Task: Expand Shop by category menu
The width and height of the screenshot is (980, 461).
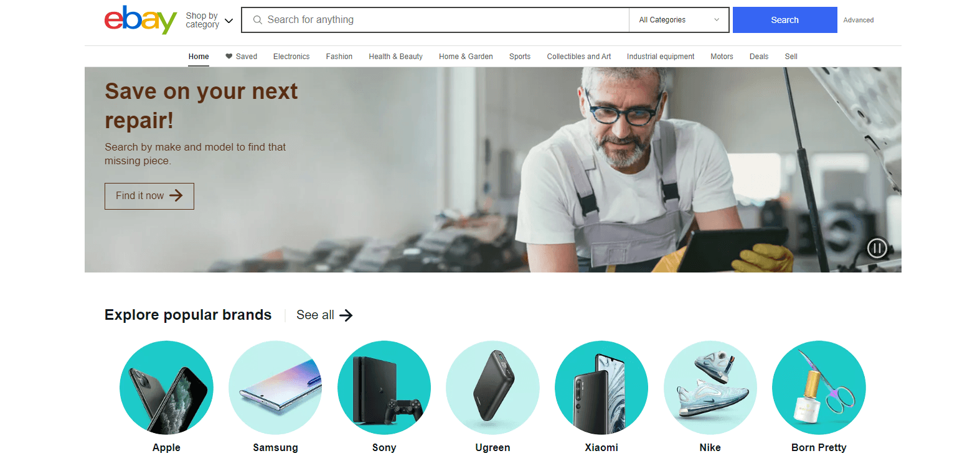Action: [209, 21]
